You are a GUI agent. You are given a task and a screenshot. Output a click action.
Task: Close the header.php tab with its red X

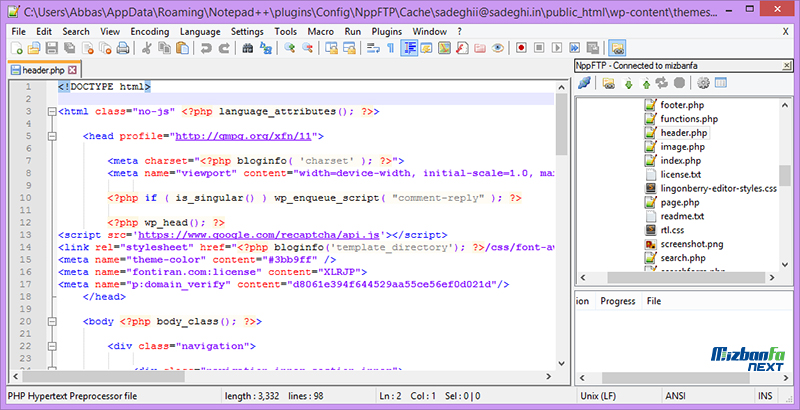point(72,70)
